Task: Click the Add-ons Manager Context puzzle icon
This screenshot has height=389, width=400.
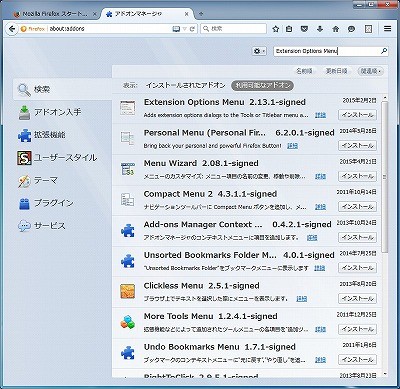Action: coord(128,230)
